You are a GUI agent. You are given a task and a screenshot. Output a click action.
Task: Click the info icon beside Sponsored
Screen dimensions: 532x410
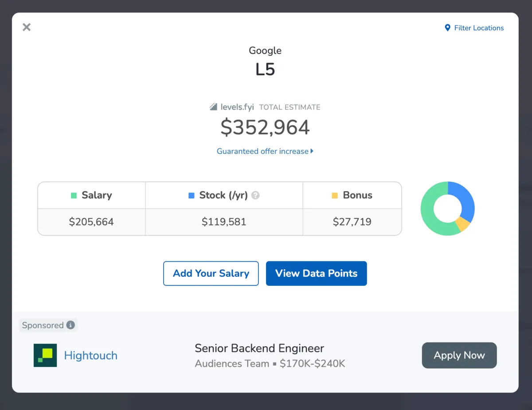[70, 325]
